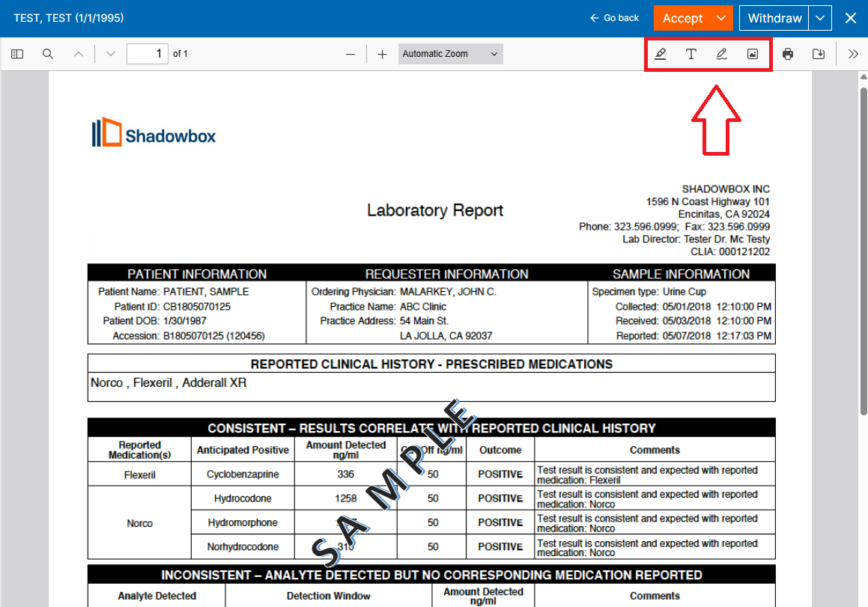Screen dimensions: 868x607
Task: Click amount detected value 1258
Action: 345,498
